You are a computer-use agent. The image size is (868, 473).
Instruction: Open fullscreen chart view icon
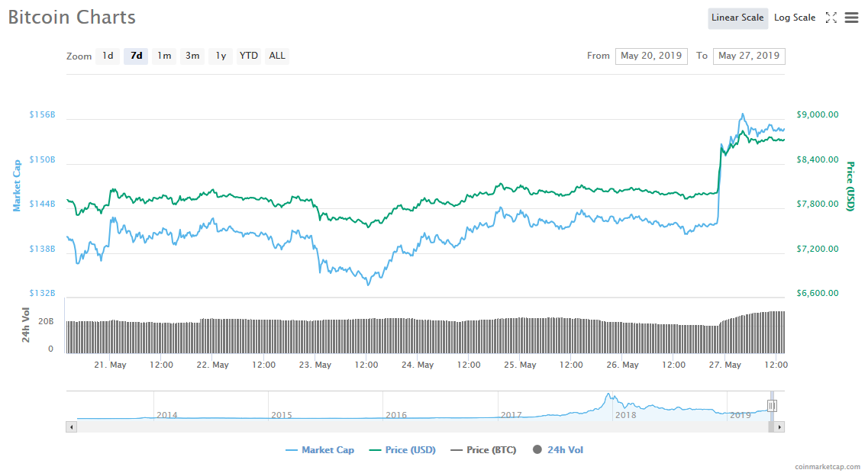pyautogui.click(x=831, y=18)
